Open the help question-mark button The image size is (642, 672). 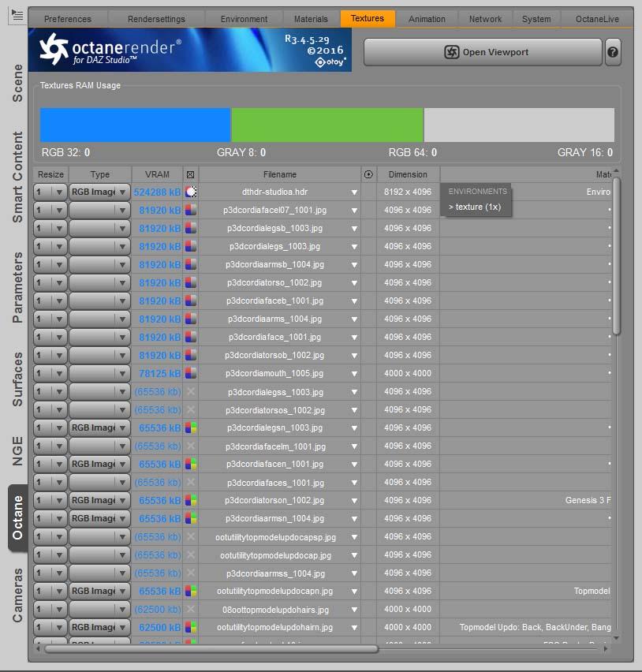coord(613,52)
